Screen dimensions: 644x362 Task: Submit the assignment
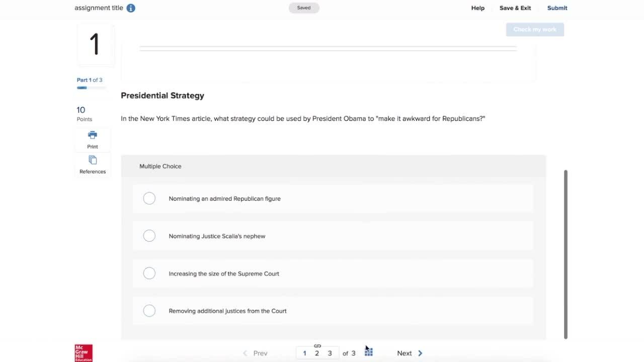point(557,8)
